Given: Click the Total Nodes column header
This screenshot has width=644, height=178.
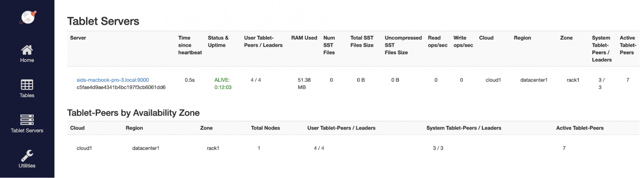Looking at the screenshot, I should pyautogui.click(x=265, y=128).
